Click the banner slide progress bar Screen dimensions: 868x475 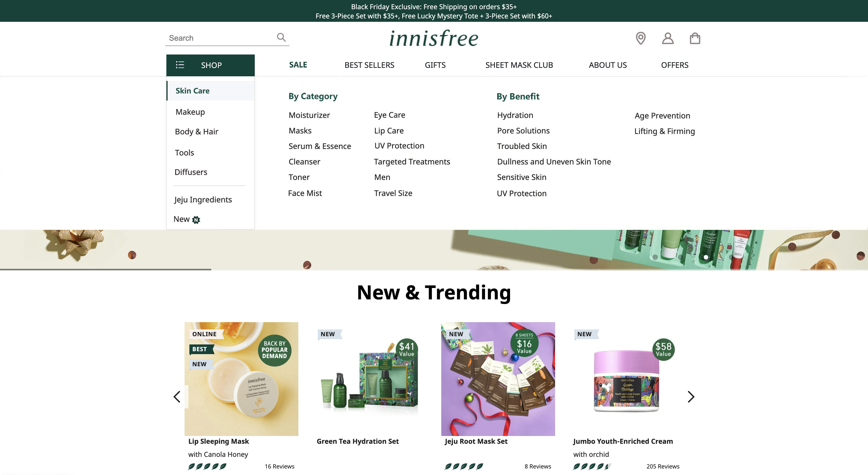point(105,269)
